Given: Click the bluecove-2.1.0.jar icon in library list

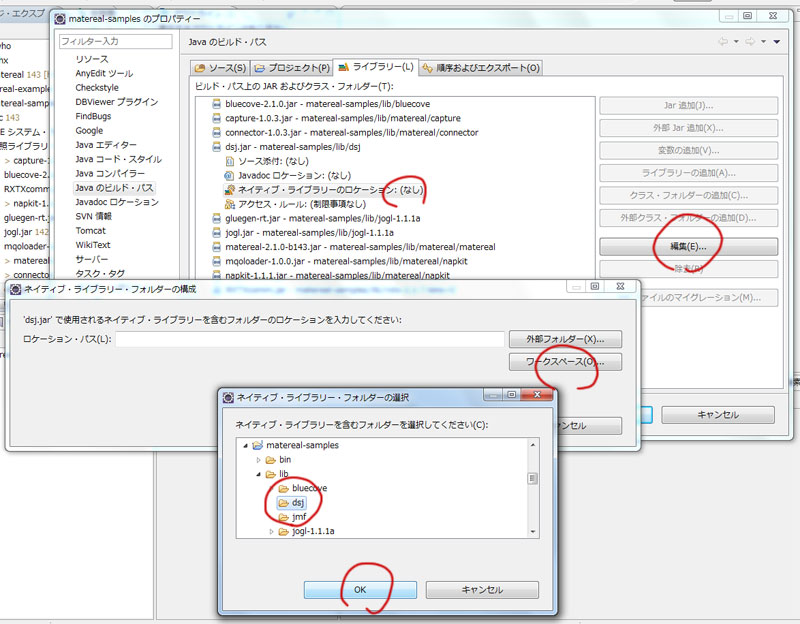Looking at the screenshot, I should pos(216,103).
